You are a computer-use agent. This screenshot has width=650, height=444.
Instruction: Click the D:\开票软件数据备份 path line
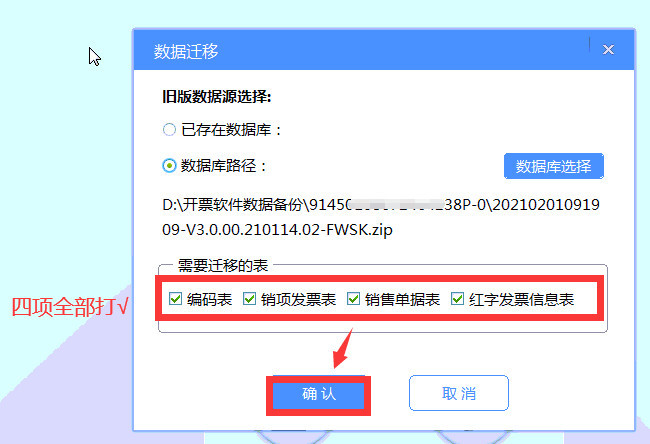pyautogui.click(x=381, y=205)
